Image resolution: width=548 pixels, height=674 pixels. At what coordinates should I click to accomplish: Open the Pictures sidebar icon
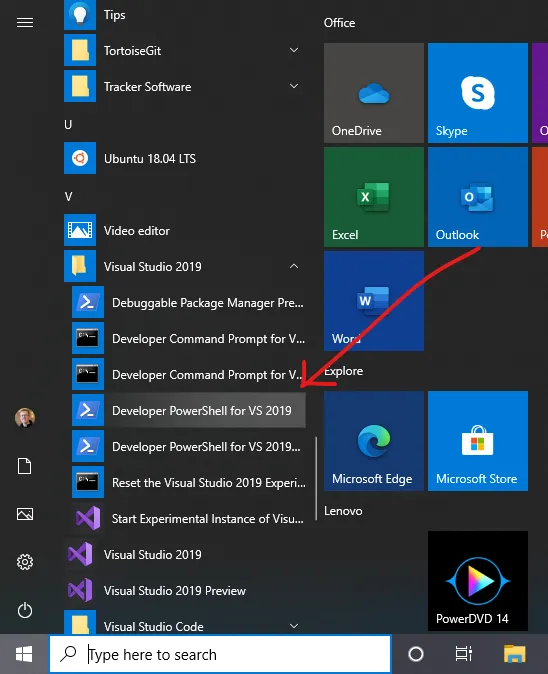[x=24, y=514]
